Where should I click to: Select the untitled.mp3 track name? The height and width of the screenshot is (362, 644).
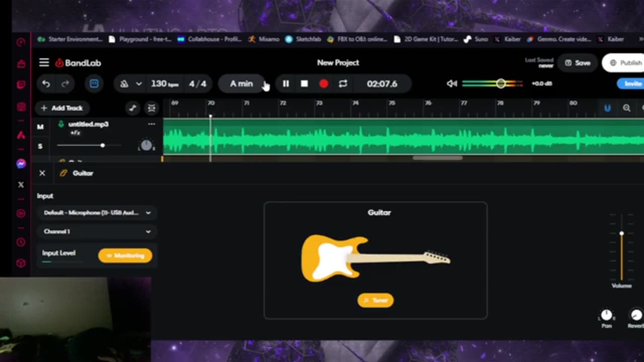(88, 124)
